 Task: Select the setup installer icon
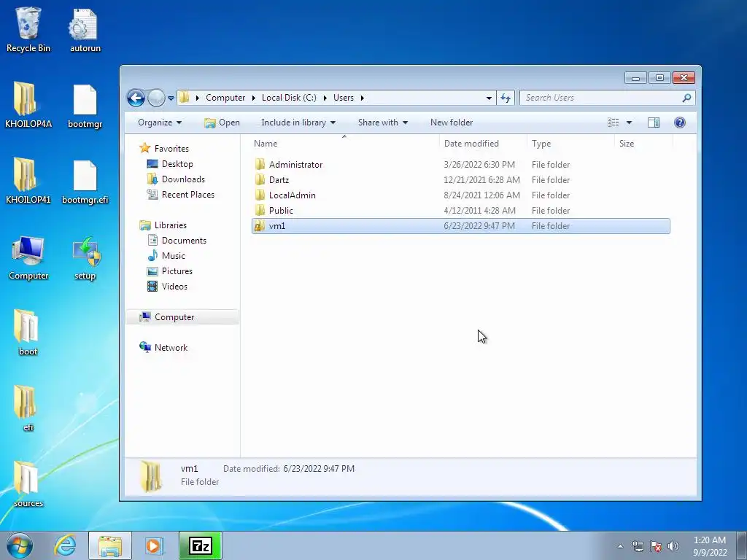[85, 257]
